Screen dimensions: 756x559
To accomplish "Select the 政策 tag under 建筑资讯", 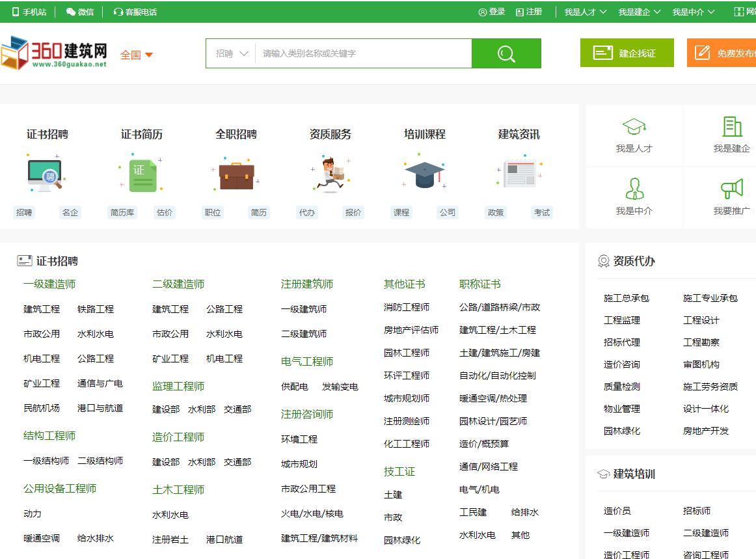I will click(496, 212).
